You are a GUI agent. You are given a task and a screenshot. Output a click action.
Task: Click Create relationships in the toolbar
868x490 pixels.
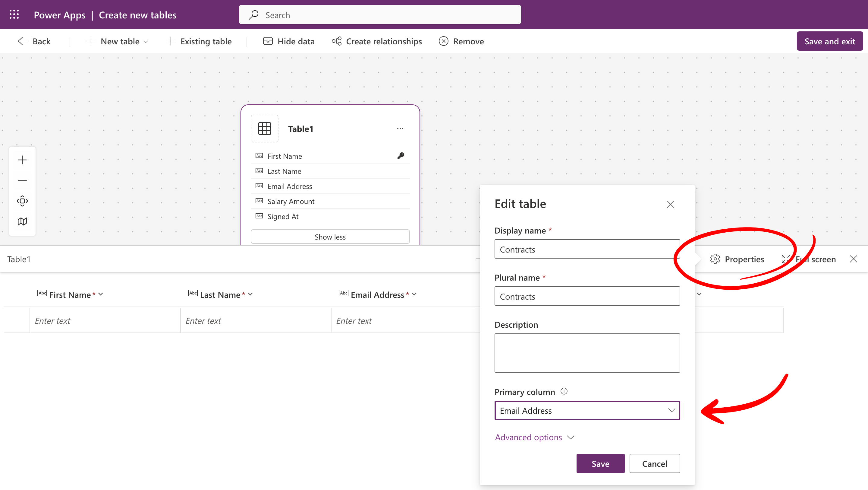click(377, 41)
